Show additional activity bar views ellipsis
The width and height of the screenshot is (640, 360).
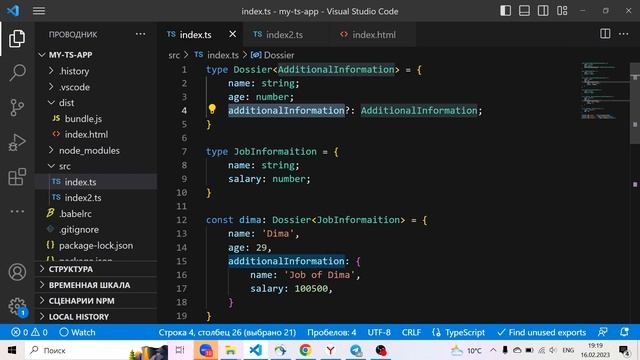click(x=17, y=211)
